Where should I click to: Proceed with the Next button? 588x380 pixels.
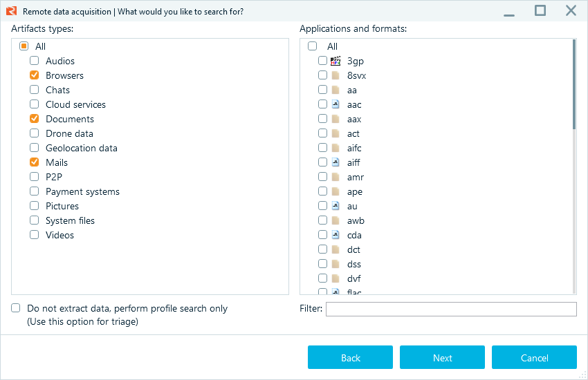pos(442,357)
